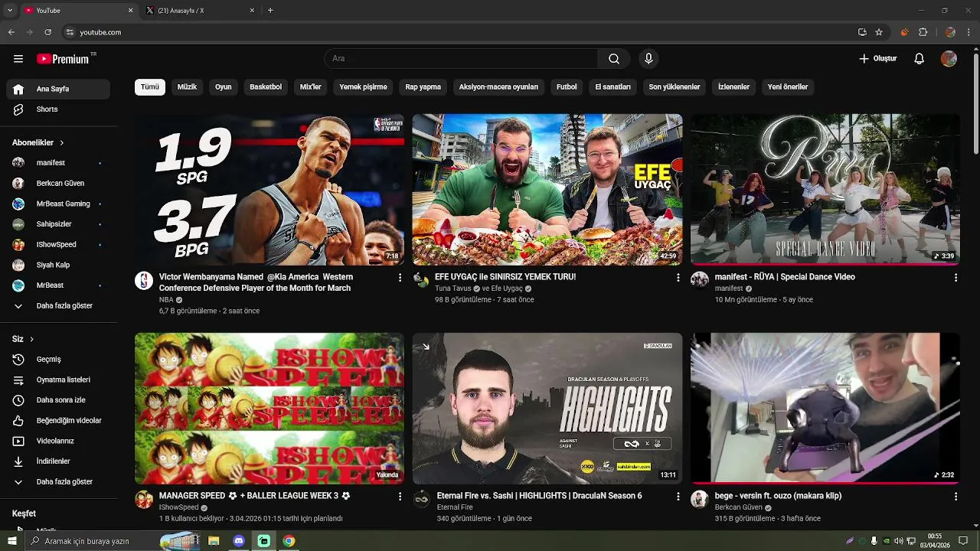
Task: Click MANAGER SPEED BALLER LEAGUE title
Action: [x=255, y=496]
